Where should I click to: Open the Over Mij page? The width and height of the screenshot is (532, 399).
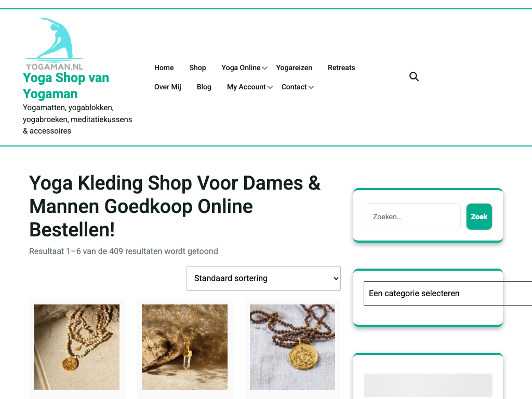tap(168, 87)
